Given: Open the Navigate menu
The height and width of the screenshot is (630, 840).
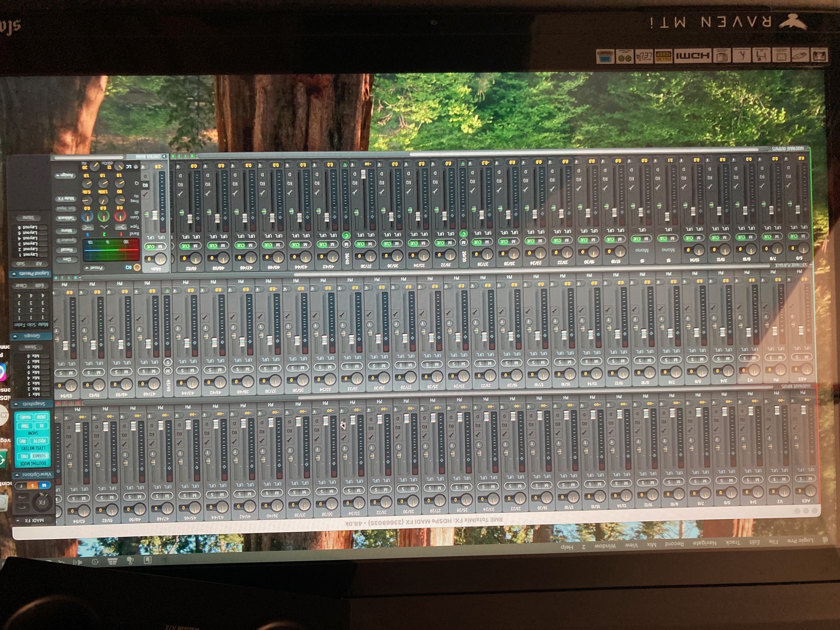Looking at the screenshot, I should [704, 543].
